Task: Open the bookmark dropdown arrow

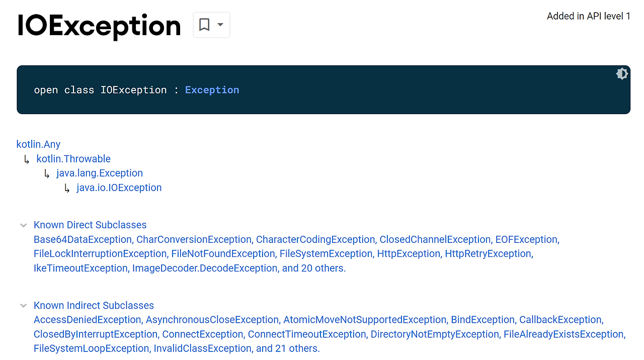Action: tap(220, 25)
